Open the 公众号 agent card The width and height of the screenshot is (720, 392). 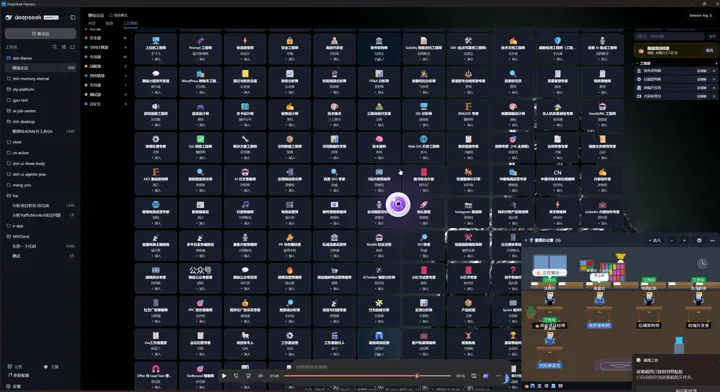[200, 278]
